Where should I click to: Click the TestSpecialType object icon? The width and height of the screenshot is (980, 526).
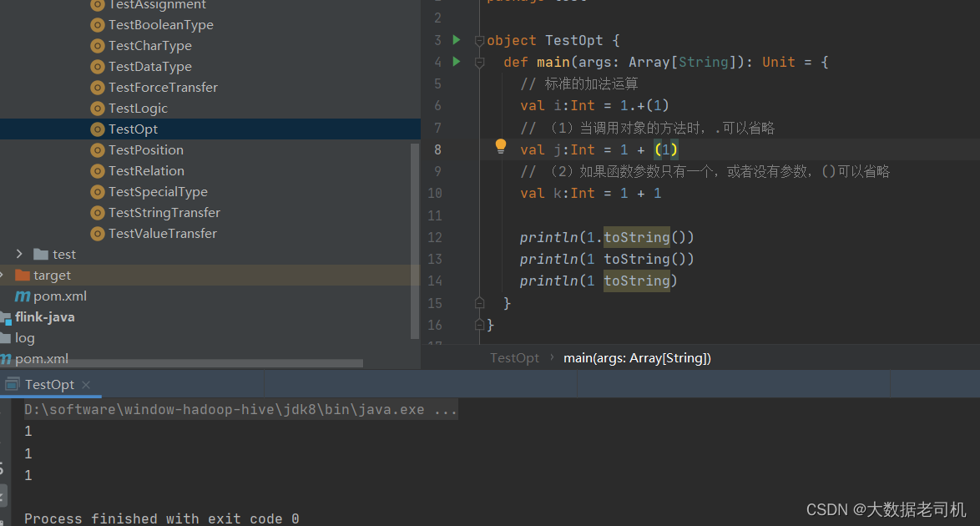pos(97,192)
